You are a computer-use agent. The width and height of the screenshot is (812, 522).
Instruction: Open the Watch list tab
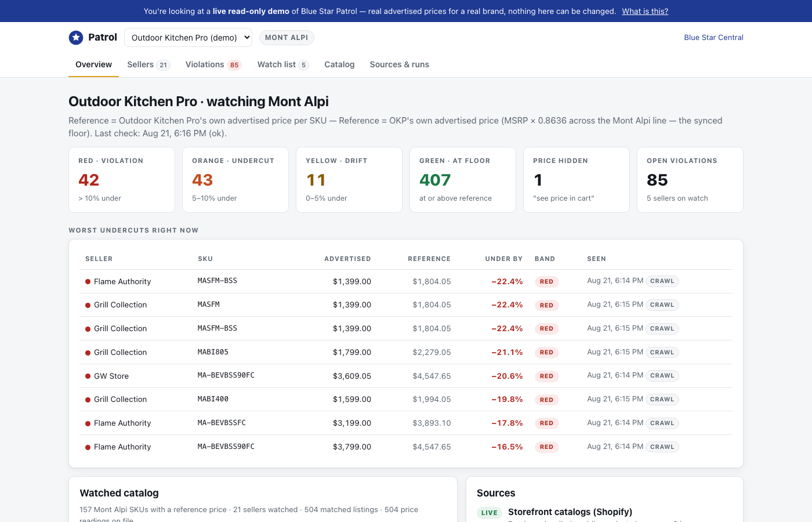click(x=283, y=64)
